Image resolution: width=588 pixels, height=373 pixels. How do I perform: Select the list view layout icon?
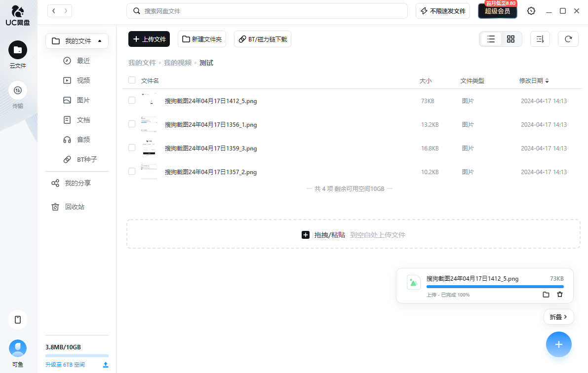[491, 39]
